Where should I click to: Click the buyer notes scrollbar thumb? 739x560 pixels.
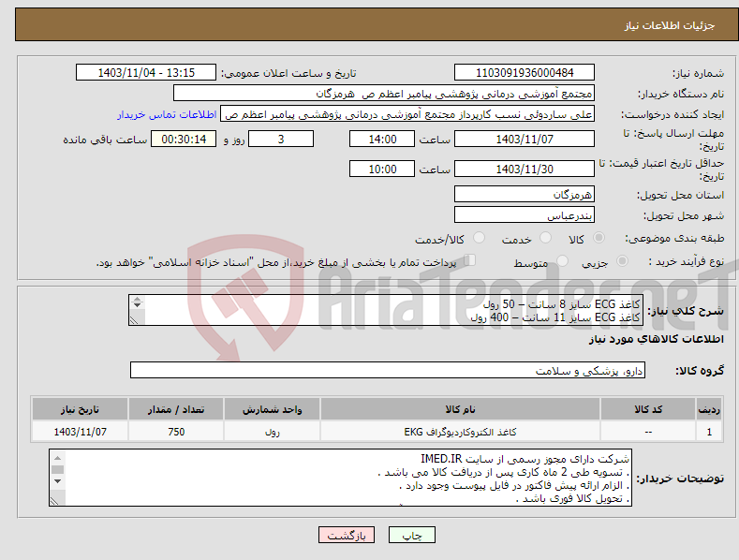coord(57,469)
